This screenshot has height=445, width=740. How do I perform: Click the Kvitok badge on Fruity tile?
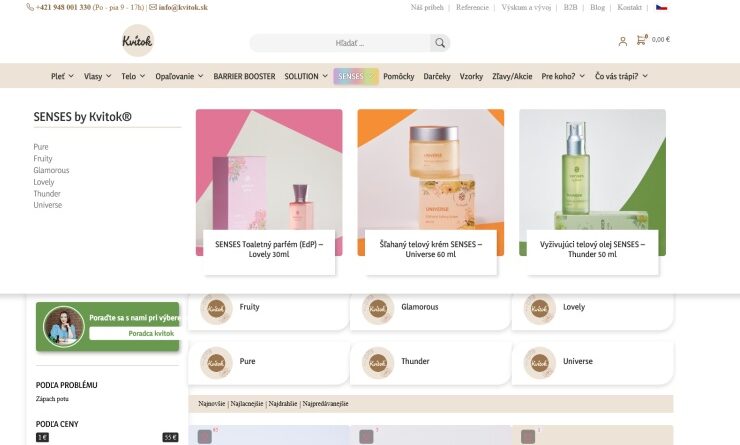(x=216, y=309)
